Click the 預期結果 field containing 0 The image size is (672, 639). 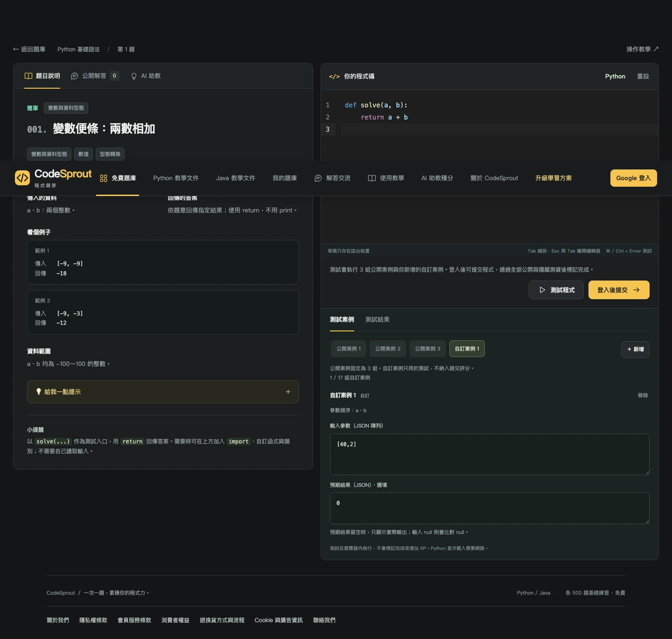pos(490,508)
